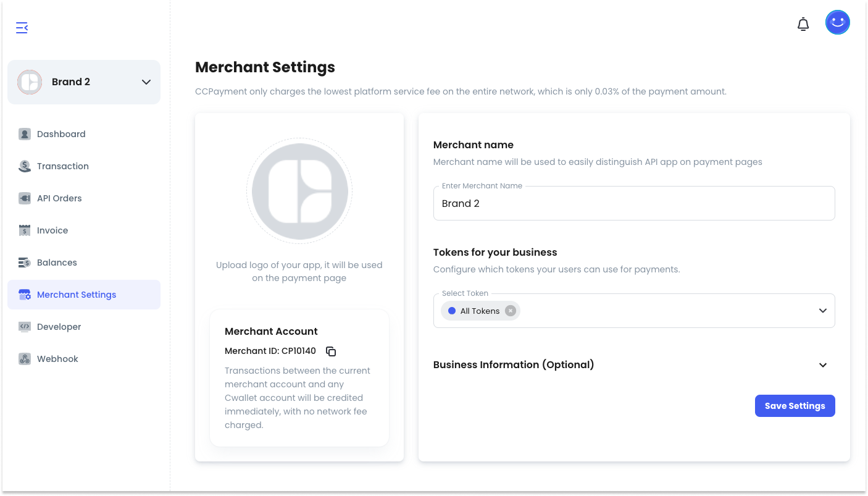The height and width of the screenshot is (496, 868).
Task: Click the Brand 2 logo thumbnail in sidebar
Action: click(x=30, y=82)
